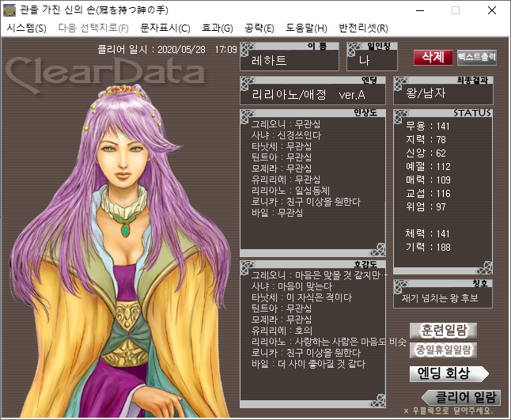Viewport: 511px width, 420px height.
Task: Click favor row 바일 : 더 사이 좋아질 것 같다
Action: [308, 364]
